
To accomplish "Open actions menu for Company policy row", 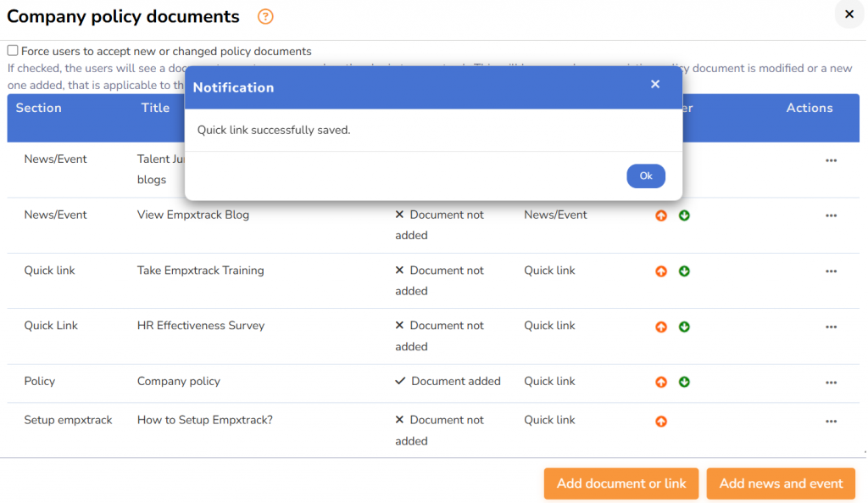I will (x=831, y=383).
